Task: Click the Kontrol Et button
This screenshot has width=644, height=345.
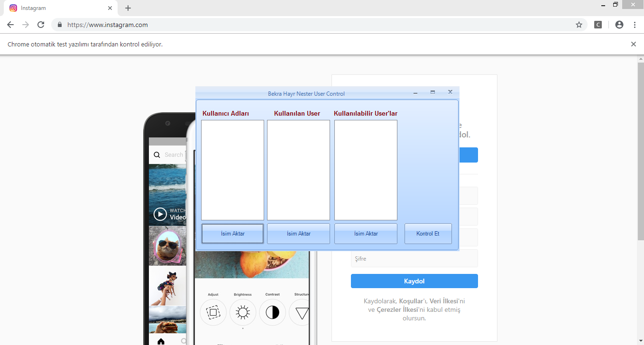Action: tap(428, 234)
